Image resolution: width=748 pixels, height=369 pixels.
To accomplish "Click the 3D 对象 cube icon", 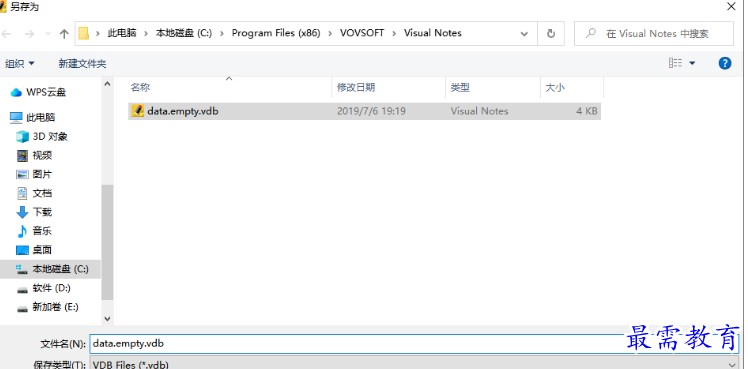I will (22, 137).
